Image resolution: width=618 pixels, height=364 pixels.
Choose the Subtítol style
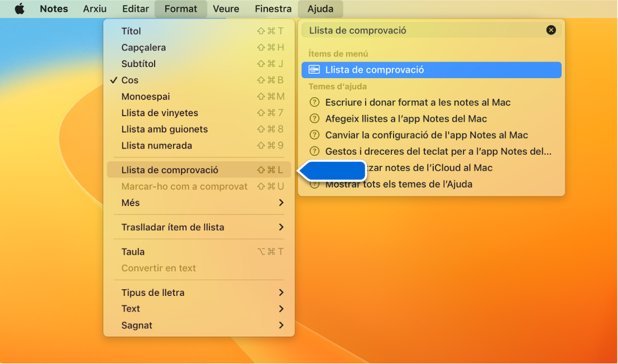pyautogui.click(x=199, y=64)
